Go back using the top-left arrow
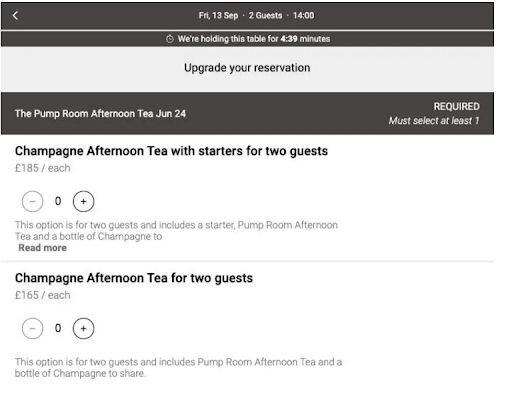This screenshot has height=395, width=512. (x=15, y=15)
